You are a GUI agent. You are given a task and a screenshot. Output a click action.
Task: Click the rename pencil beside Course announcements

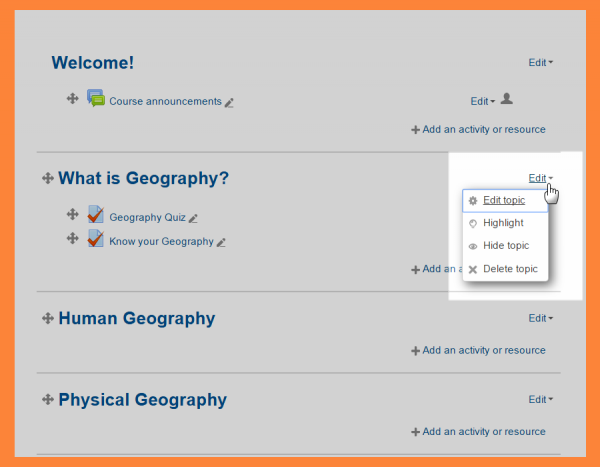229,102
